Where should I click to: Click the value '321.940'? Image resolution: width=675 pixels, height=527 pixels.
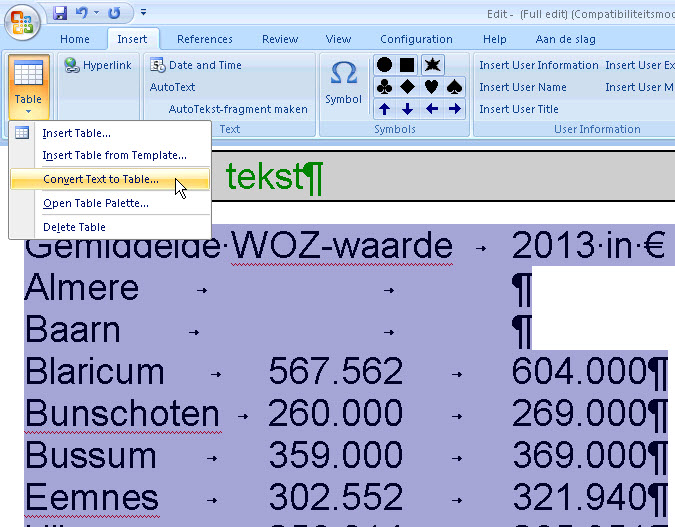pos(579,497)
